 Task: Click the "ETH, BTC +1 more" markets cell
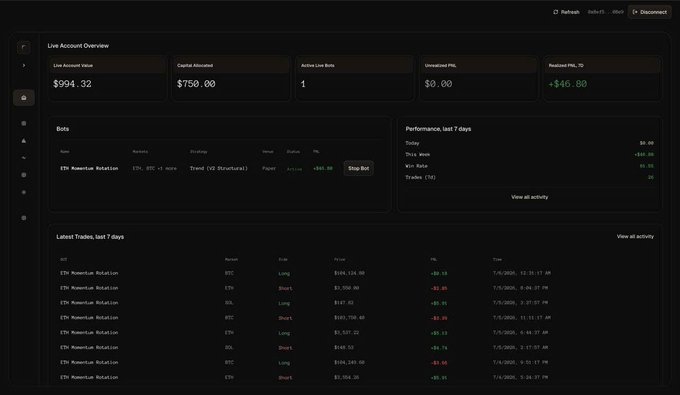coord(154,168)
